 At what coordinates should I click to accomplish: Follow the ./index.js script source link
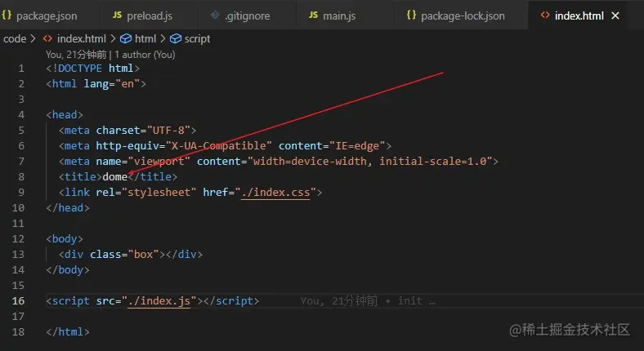159,301
